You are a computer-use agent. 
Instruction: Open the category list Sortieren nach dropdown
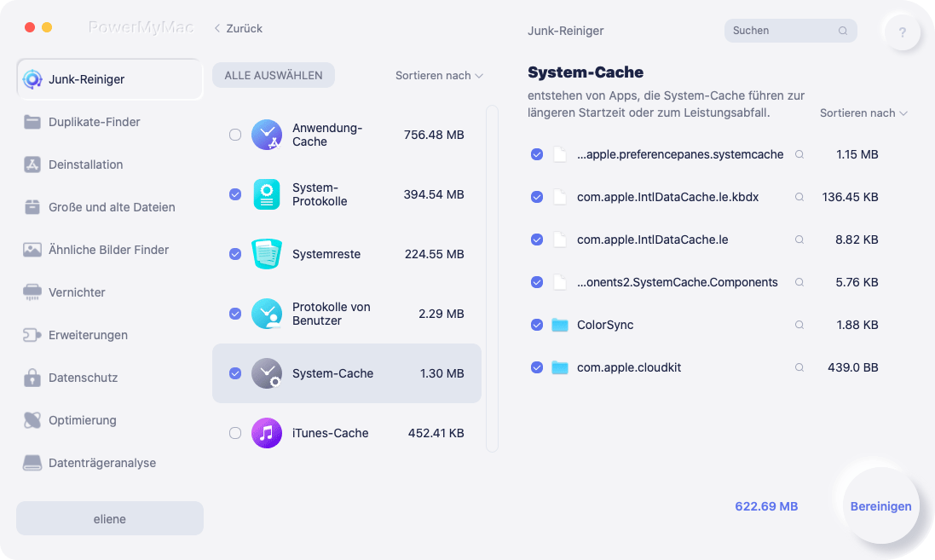(x=439, y=76)
